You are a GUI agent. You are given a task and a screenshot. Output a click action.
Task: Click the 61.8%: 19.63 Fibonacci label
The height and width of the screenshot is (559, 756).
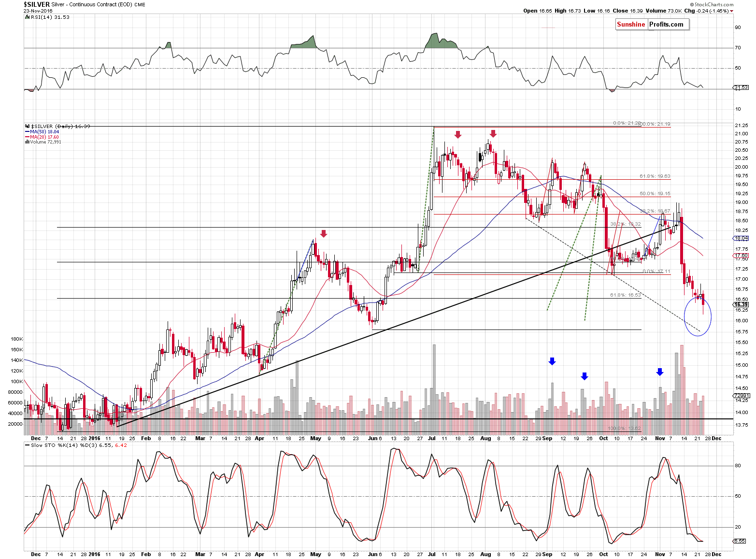(655, 176)
